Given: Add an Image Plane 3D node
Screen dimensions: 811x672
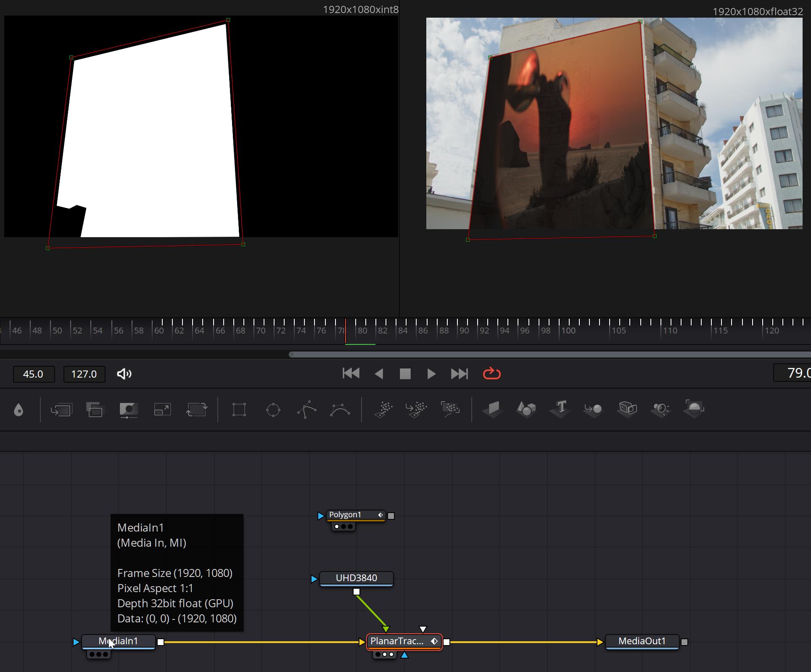Looking at the screenshot, I should (492, 409).
